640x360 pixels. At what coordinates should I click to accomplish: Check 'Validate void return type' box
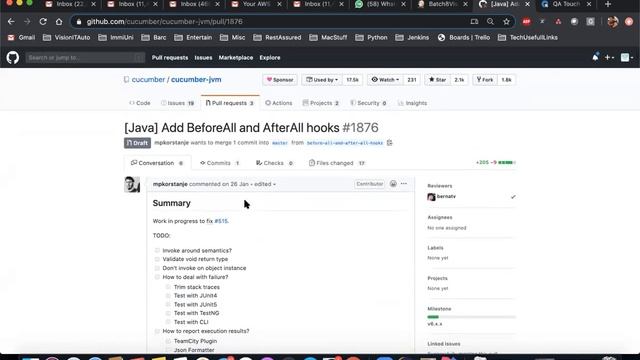[x=157, y=259]
